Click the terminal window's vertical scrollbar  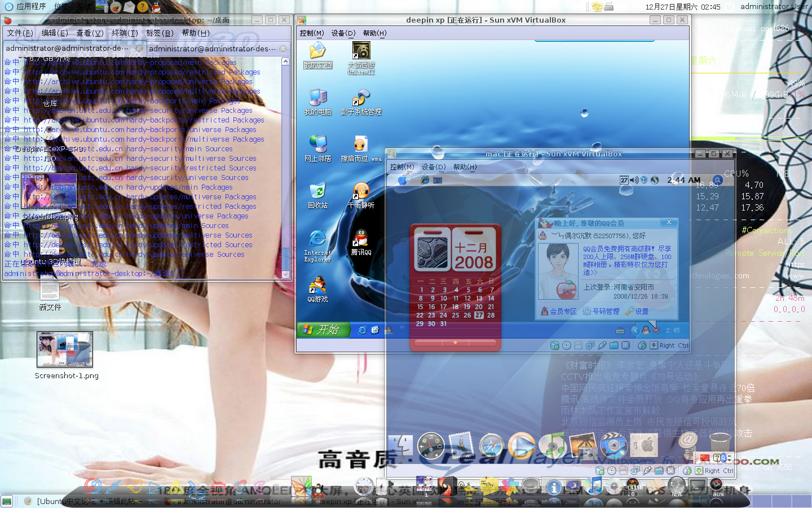(x=285, y=167)
